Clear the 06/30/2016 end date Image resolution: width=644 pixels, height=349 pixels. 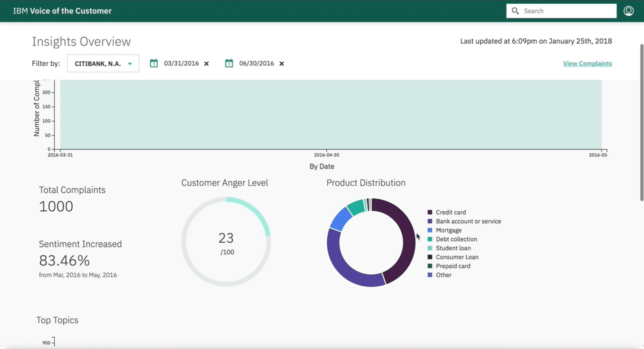click(x=282, y=64)
